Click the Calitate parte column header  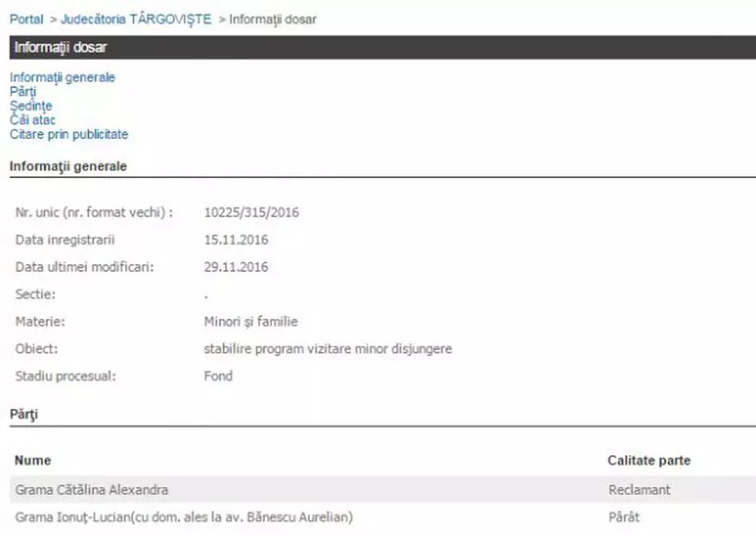(x=649, y=460)
